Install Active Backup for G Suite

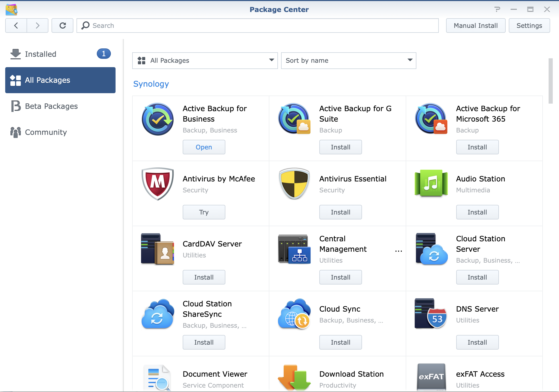coord(341,147)
